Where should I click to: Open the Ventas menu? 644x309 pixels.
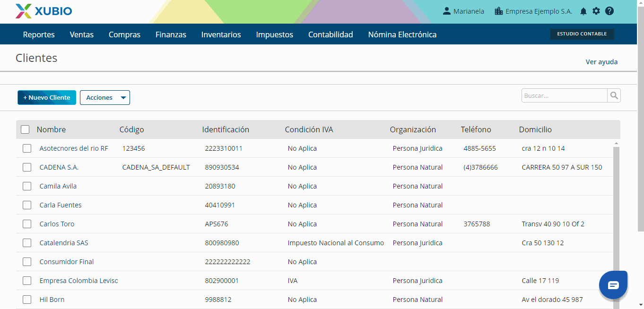[82, 34]
